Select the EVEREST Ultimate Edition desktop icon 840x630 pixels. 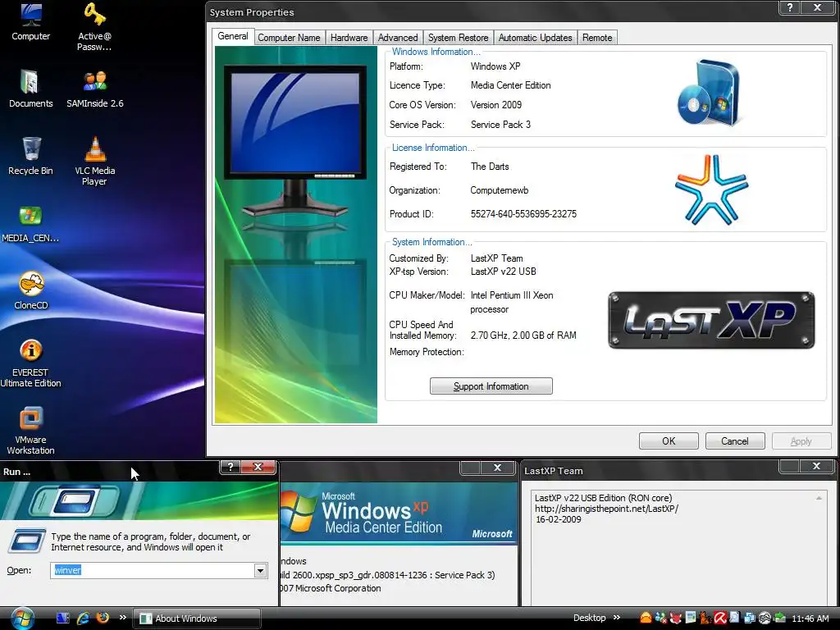(30, 363)
